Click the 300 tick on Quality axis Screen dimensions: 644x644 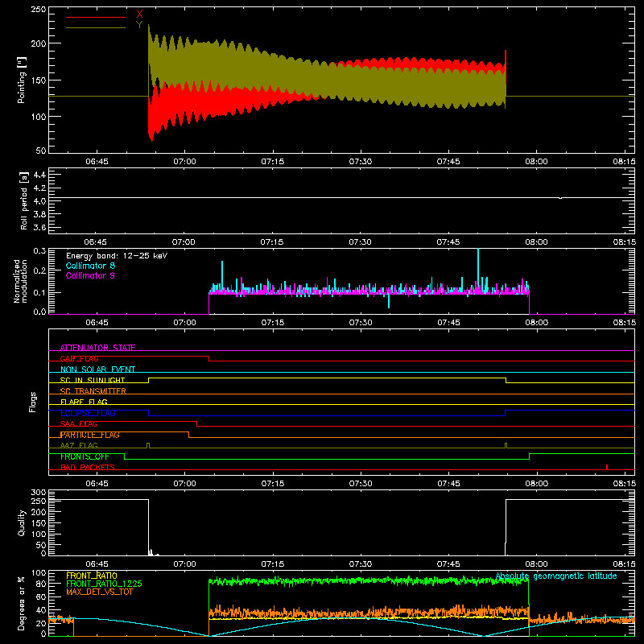point(39,493)
